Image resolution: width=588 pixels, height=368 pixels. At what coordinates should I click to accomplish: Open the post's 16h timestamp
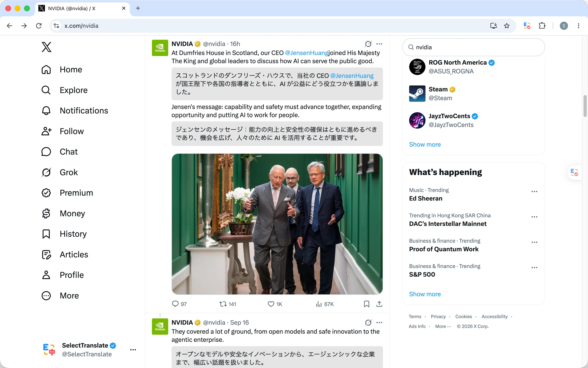pos(235,44)
